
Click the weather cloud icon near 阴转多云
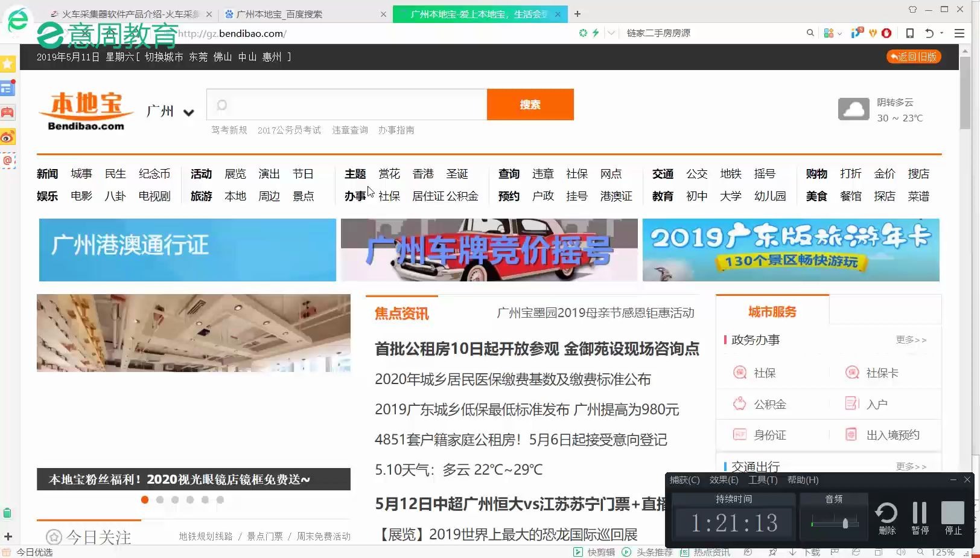(x=853, y=109)
